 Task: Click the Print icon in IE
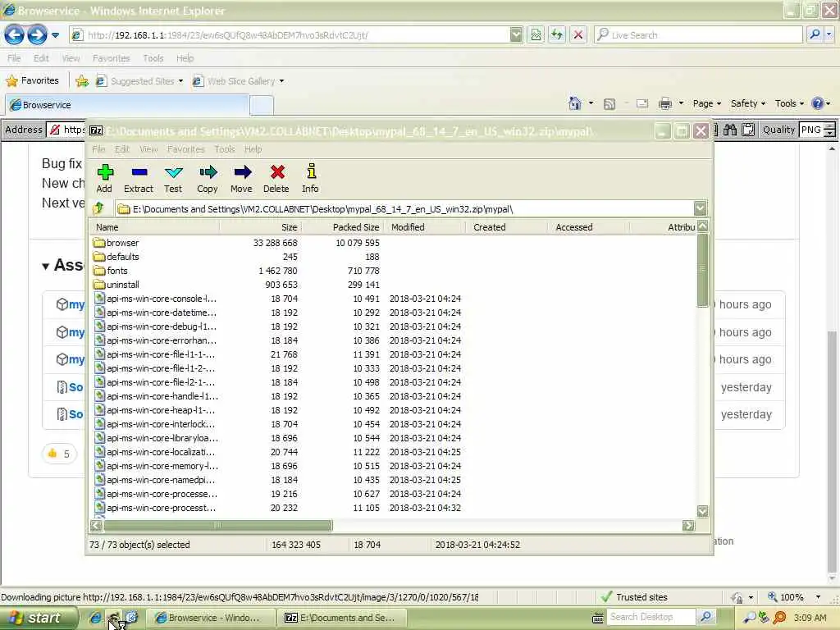[x=665, y=103]
